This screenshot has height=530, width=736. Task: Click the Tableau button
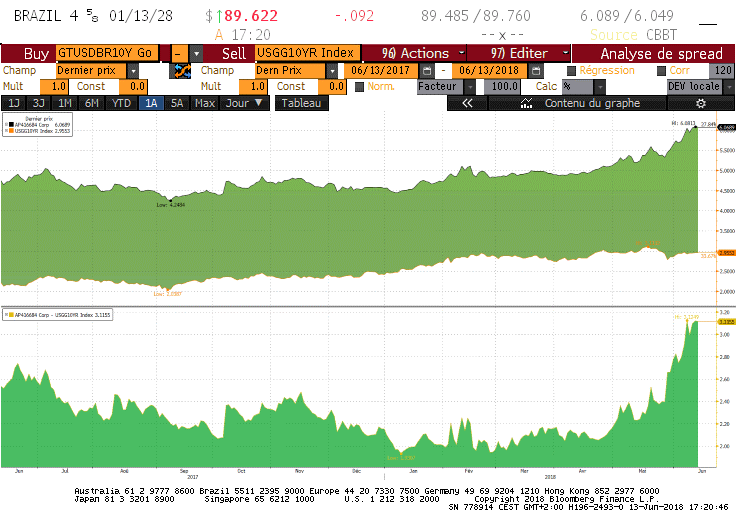point(301,103)
